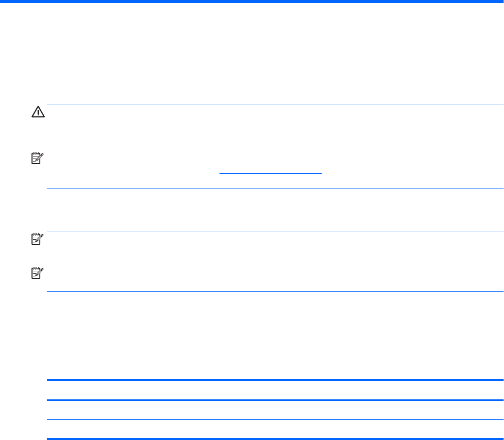Click the thick blue top border of the table
The image size is (504, 440).
tap(275, 380)
